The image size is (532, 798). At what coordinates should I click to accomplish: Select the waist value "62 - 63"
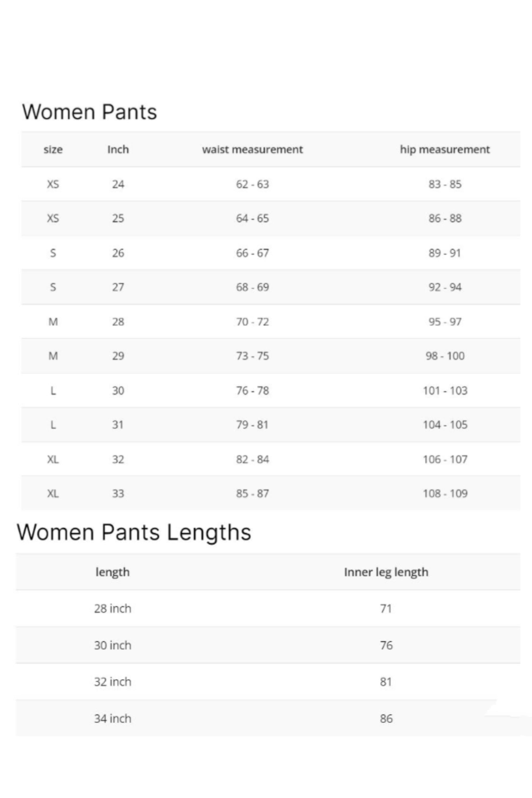click(x=252, y=184)
